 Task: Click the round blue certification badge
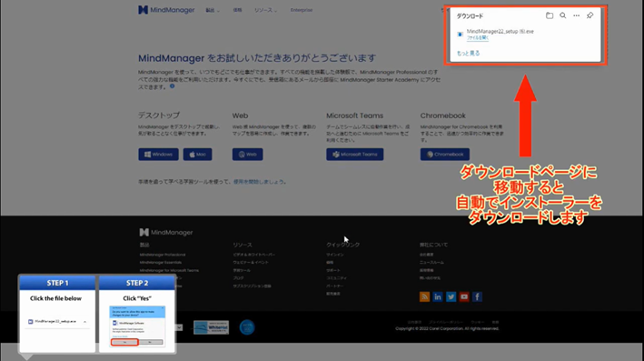(x=247, y=327)
